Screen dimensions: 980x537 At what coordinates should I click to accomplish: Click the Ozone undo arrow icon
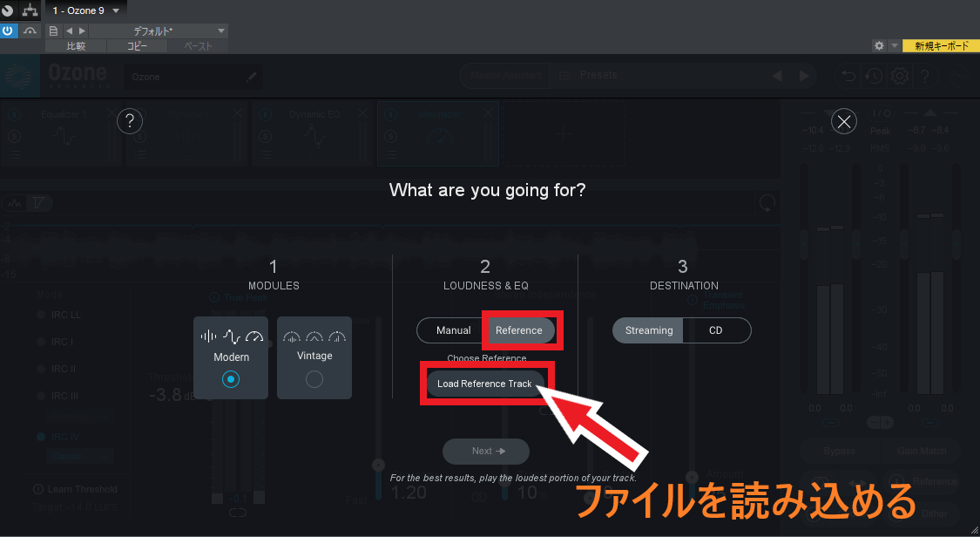[x=848, y=76]
